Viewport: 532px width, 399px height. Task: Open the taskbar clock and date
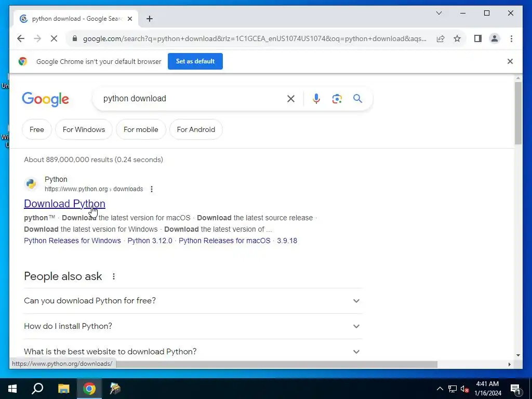pos(487,389)
